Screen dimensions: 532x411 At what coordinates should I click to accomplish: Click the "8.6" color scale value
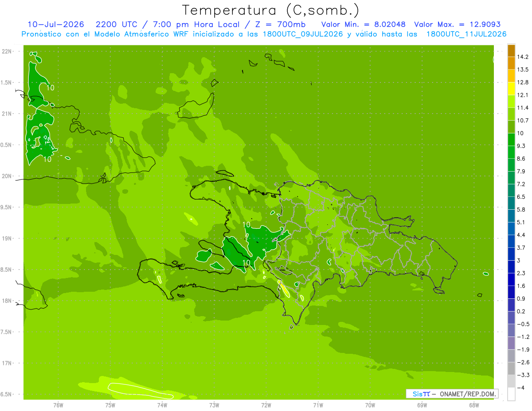(x=521, y=159)
